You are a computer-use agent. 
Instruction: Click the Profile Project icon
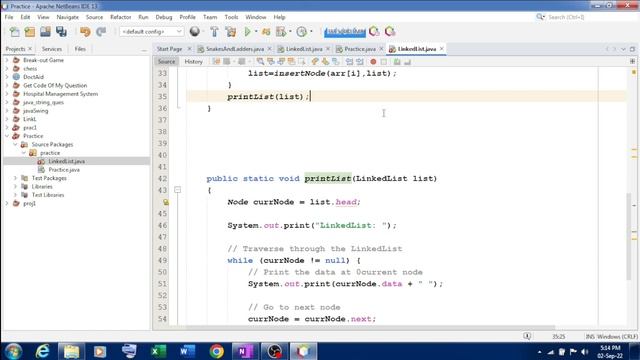[281, 31]
